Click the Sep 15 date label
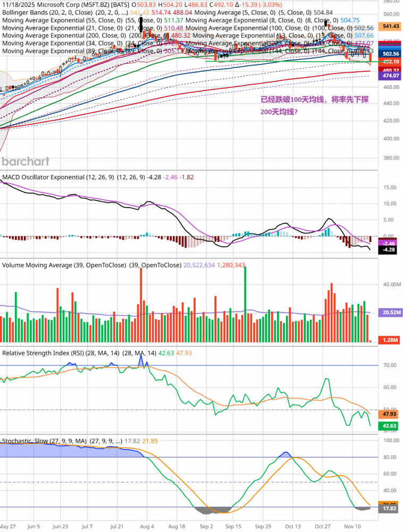The width and height of the screenshot is (403, 532). click(233, 527)
